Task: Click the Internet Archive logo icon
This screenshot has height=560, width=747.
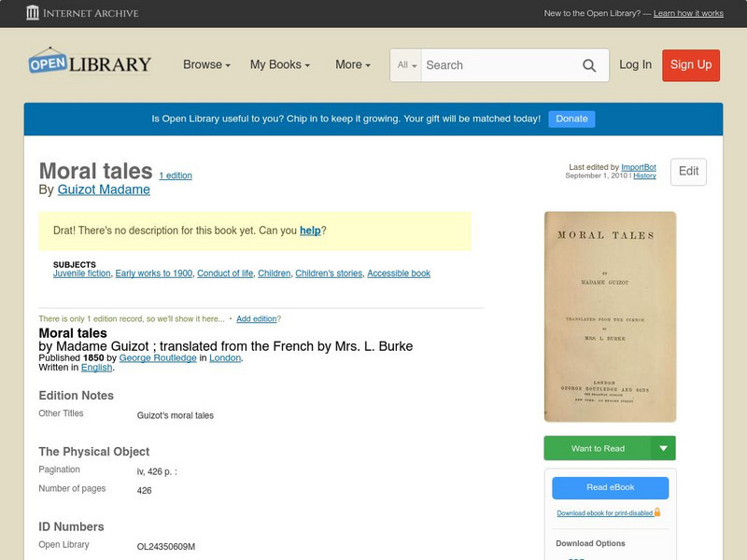Action: (35, 13)
